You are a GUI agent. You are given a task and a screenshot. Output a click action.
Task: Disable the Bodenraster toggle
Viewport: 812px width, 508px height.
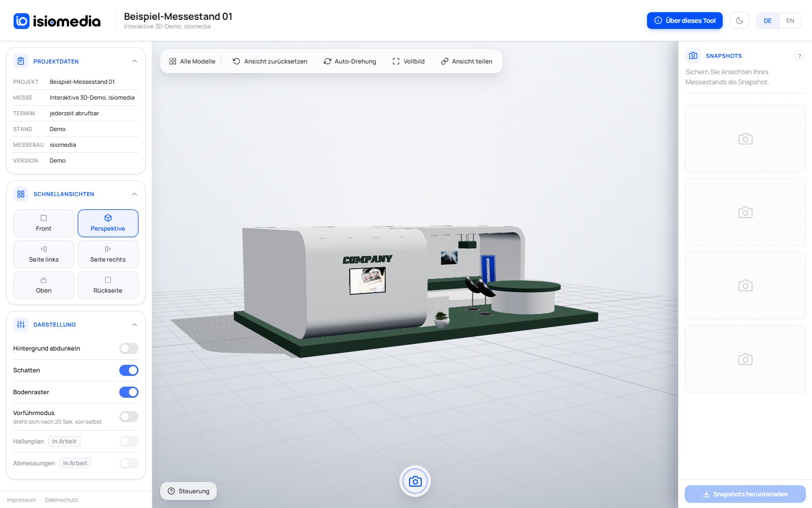tap(129, 392)
